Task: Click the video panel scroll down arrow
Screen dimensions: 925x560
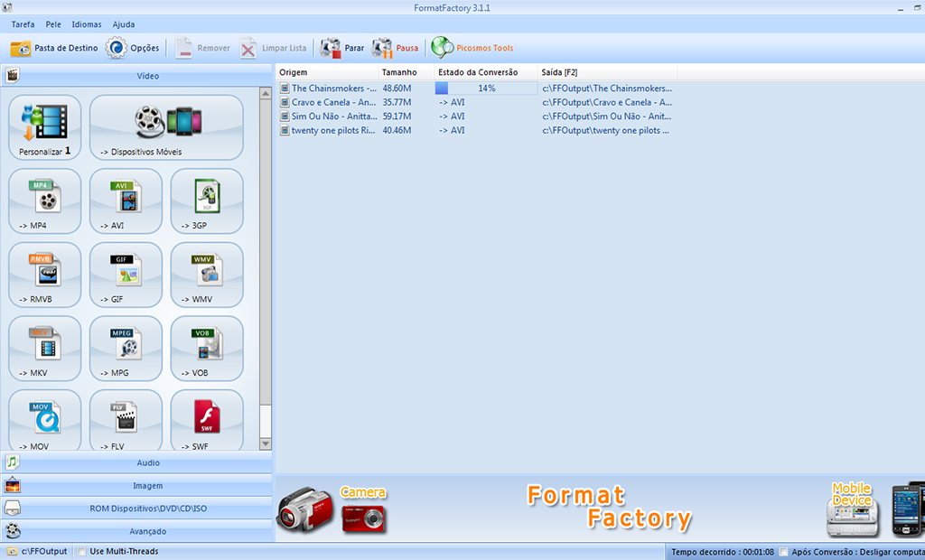Action: [266, 443]
